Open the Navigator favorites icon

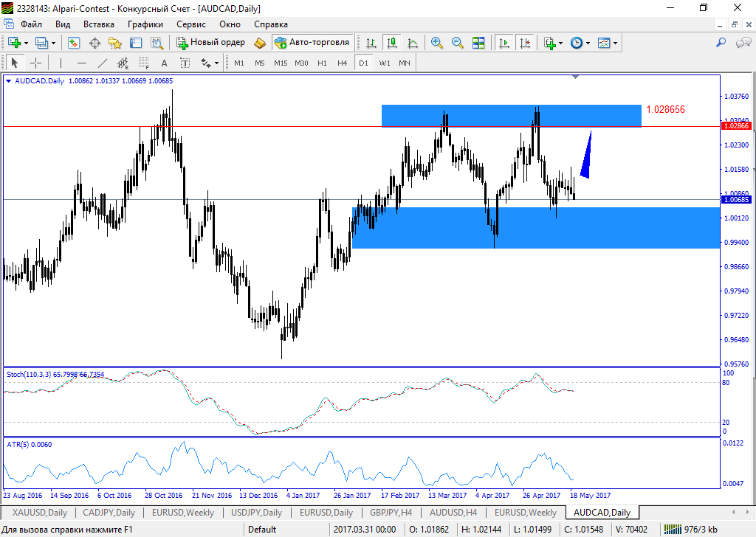pos(115,43)
